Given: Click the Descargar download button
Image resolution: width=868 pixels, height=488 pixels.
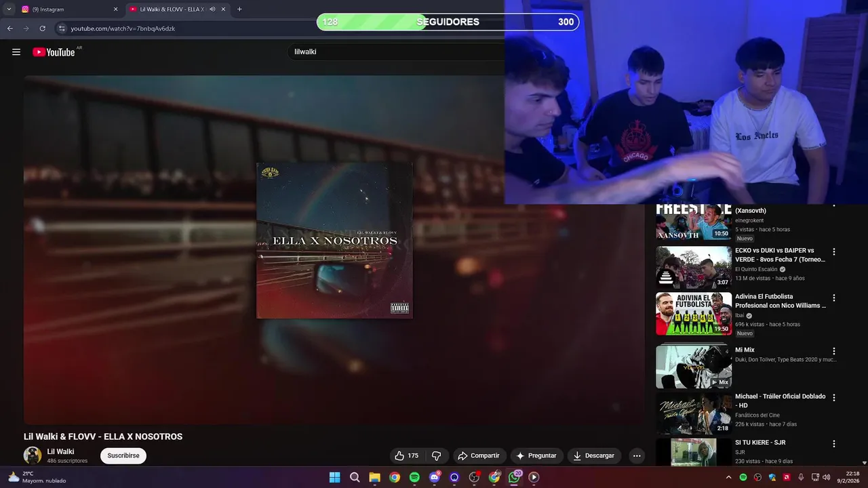Looking at the screenshot, I should coord(594,455).
